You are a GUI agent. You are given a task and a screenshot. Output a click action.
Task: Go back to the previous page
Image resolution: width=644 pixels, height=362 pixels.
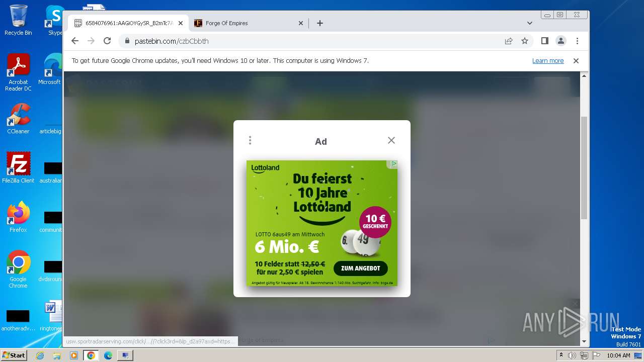75,41
